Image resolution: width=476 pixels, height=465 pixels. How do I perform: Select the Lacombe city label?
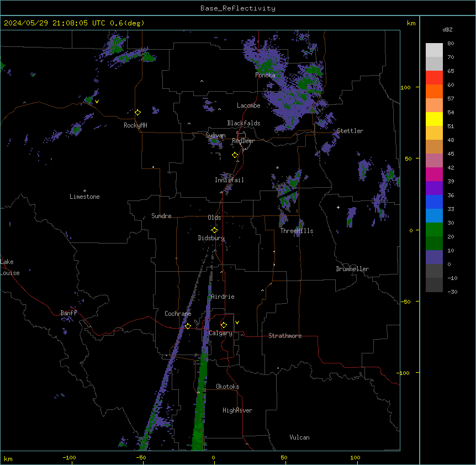click(x=248, y=105)
